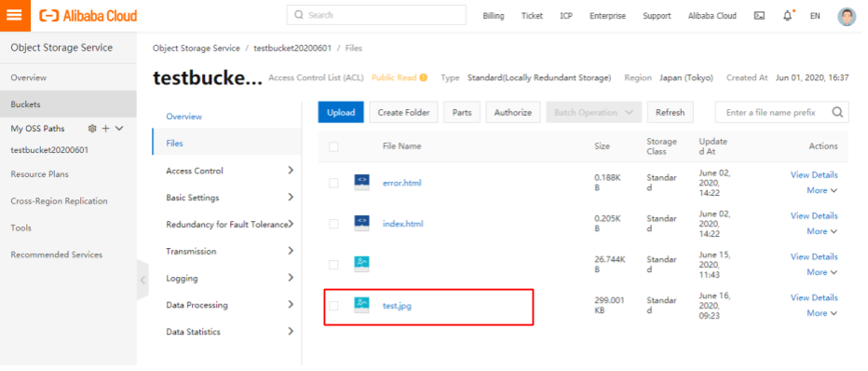Open More dropdown for the 26.744KB file
Screen dimensions: 868x371
click(821, 272)
